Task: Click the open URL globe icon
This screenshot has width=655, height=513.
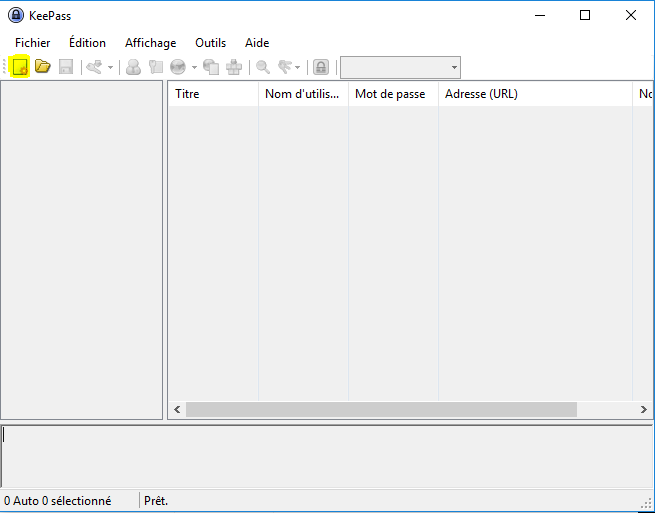Action: 178,67
